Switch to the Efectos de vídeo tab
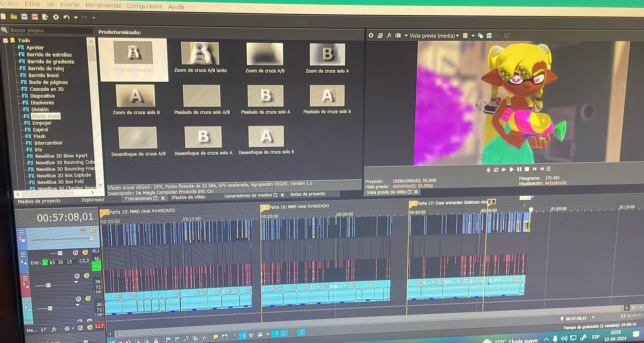 [188, 197]
